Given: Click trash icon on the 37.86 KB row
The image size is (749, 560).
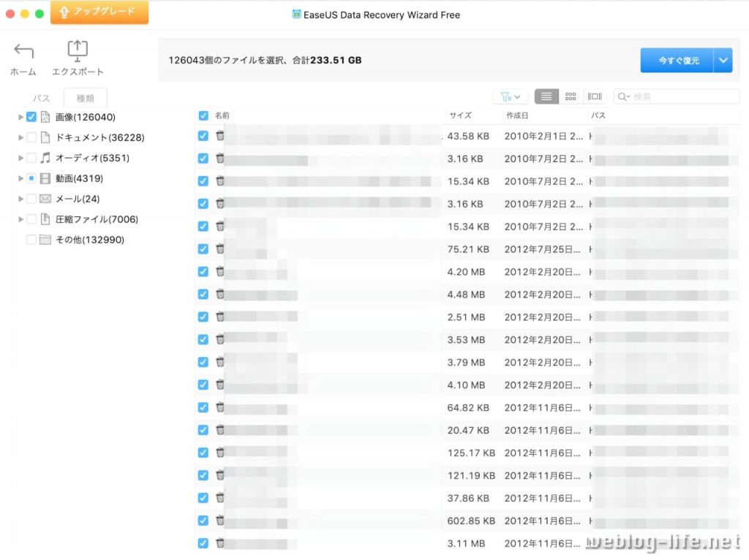Looking at the screenshot, I should 220,498.
